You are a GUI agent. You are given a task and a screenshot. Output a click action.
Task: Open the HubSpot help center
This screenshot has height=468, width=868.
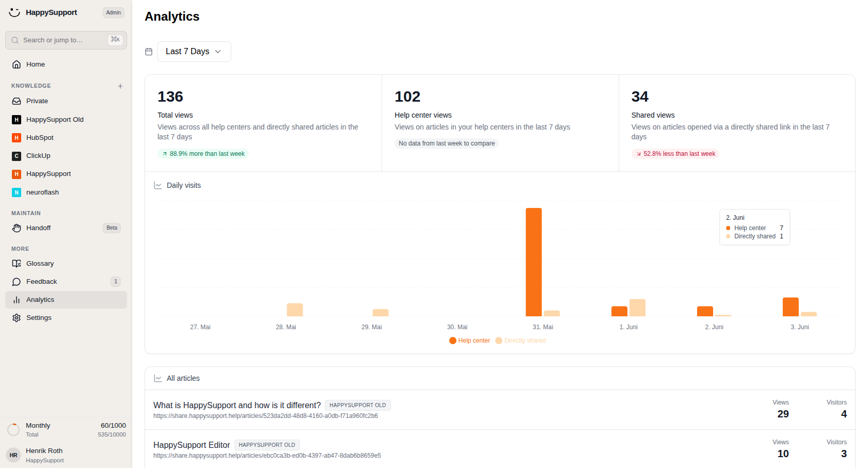click(66, 138)
